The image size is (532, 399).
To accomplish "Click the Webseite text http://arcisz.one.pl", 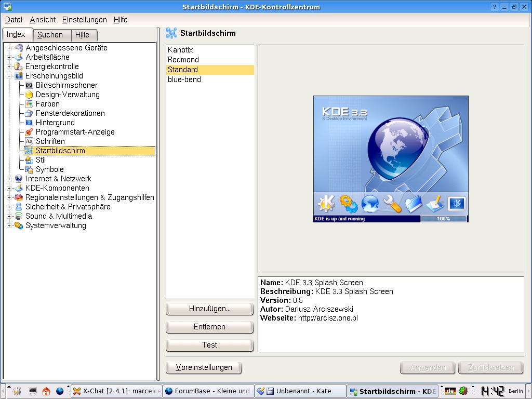I will [328, 318].
